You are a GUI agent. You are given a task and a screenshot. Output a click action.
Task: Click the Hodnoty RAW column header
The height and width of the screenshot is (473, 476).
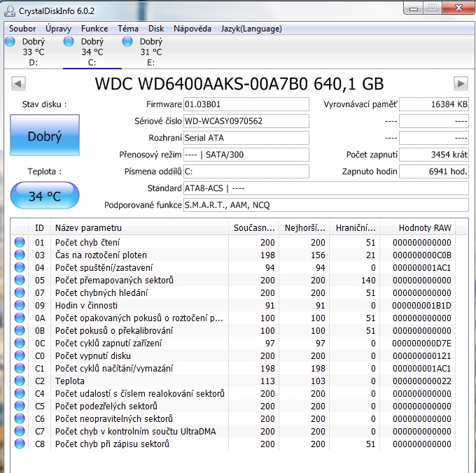pos(425,227)
